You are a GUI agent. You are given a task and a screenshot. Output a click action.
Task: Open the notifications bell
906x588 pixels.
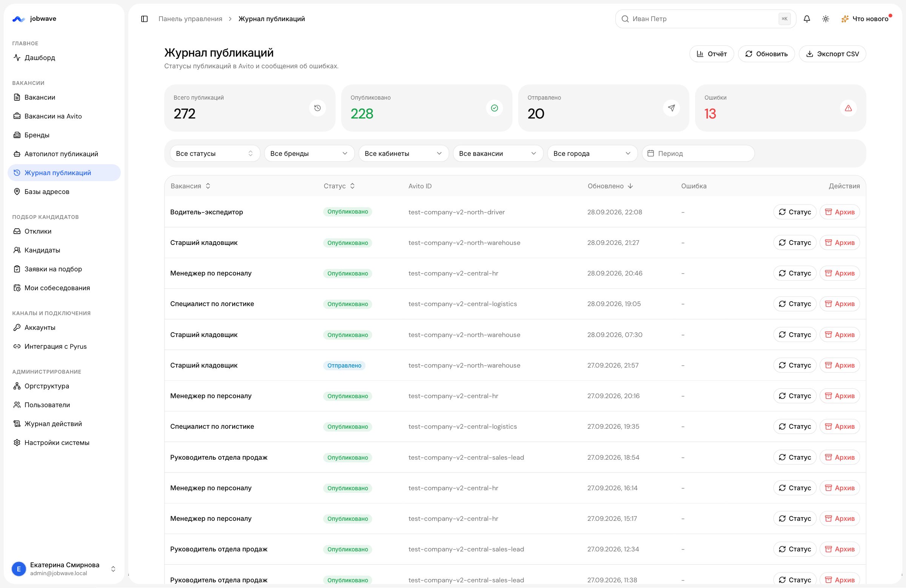[807, 18]
